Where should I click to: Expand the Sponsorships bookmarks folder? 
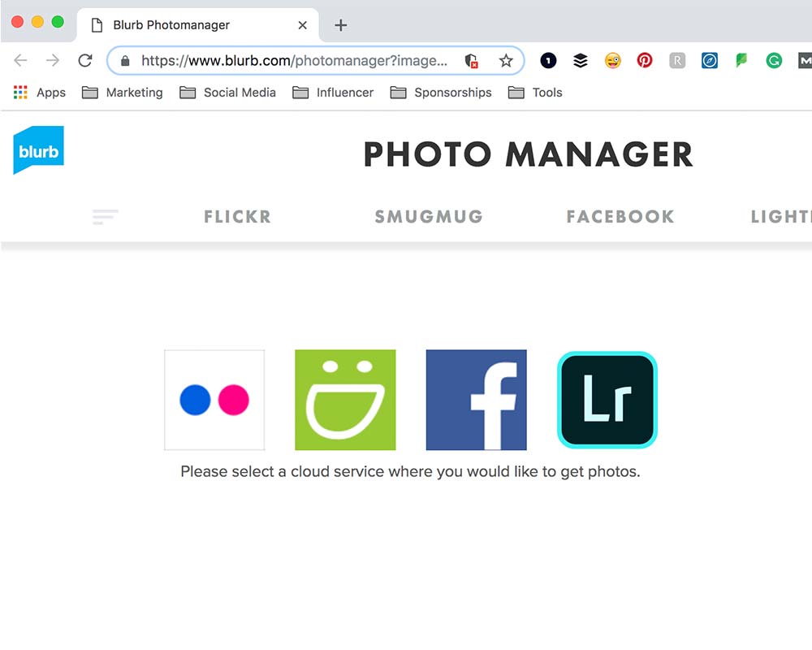point(441,93)
